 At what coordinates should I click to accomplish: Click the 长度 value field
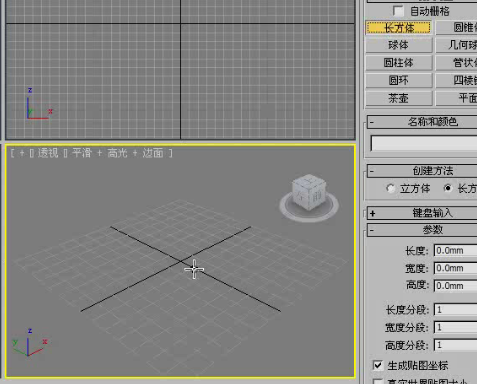(x=455, y=250)
